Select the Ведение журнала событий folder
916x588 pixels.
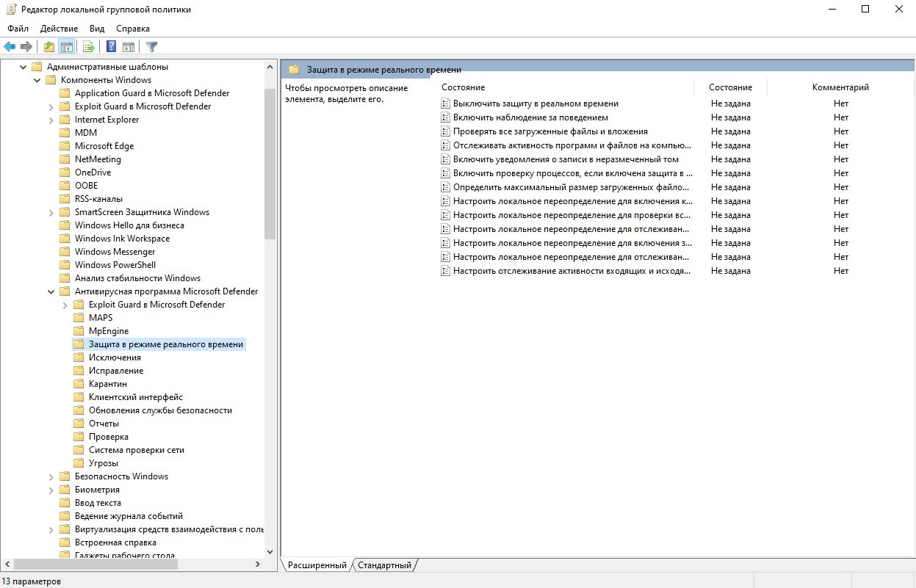[129, 516]
